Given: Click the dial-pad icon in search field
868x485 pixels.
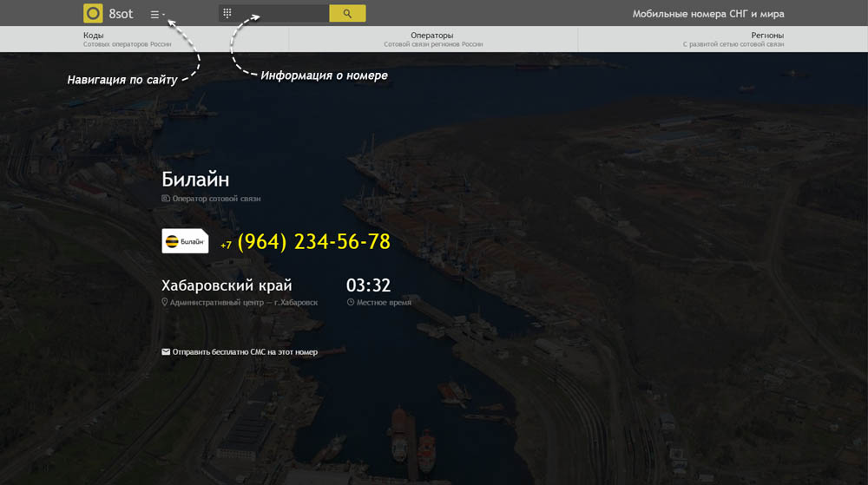Looking at the screenshot, I should [x=227, y=13].
